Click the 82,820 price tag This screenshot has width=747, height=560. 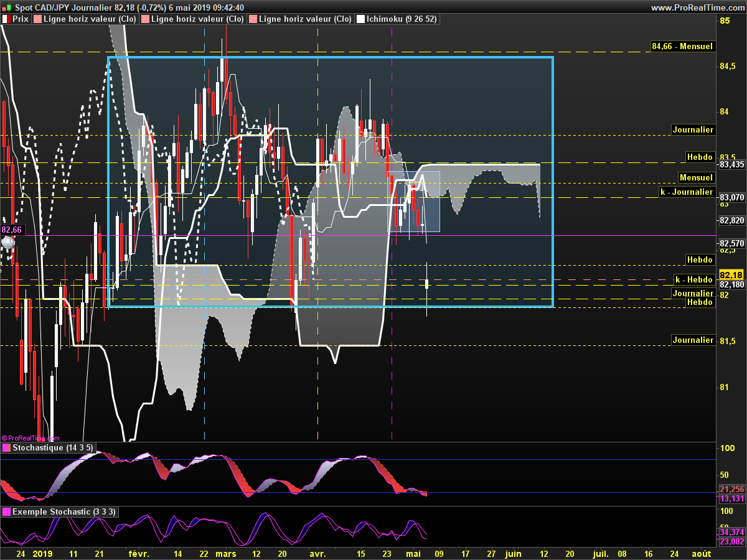(731, 220)
